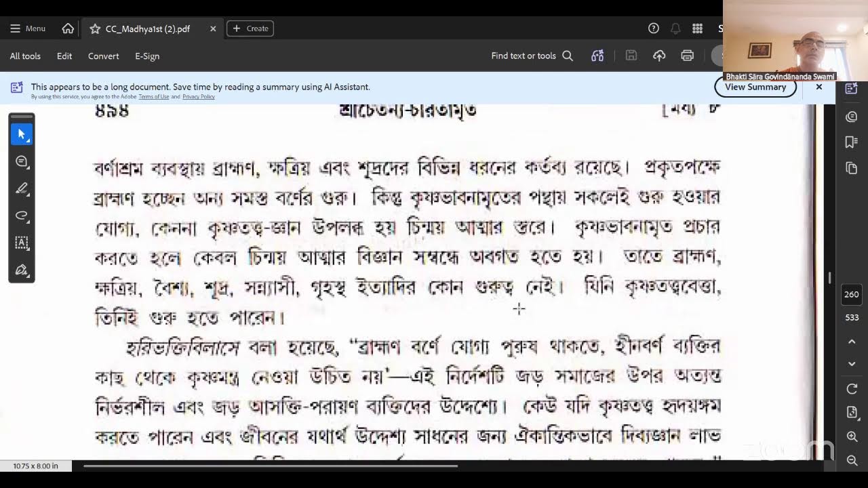This screenshot has height=488, width=868.
Task: Launch the AI Assistant toolbar icon
Action: 597,56
